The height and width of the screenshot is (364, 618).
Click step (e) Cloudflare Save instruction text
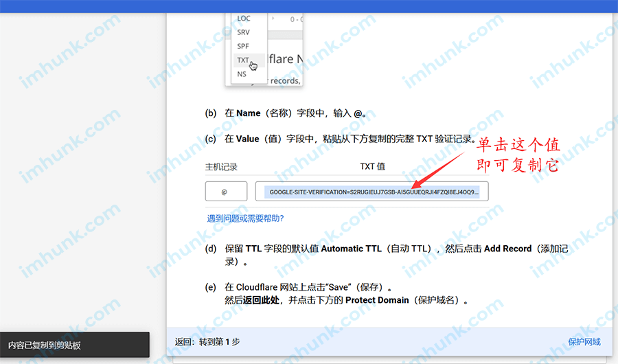point(347,293)
